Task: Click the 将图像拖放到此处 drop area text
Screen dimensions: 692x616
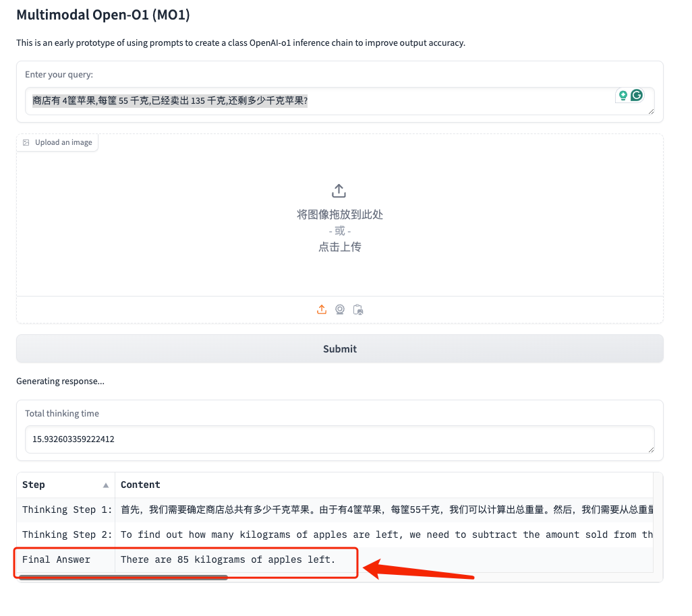Action: click(340, 215)
